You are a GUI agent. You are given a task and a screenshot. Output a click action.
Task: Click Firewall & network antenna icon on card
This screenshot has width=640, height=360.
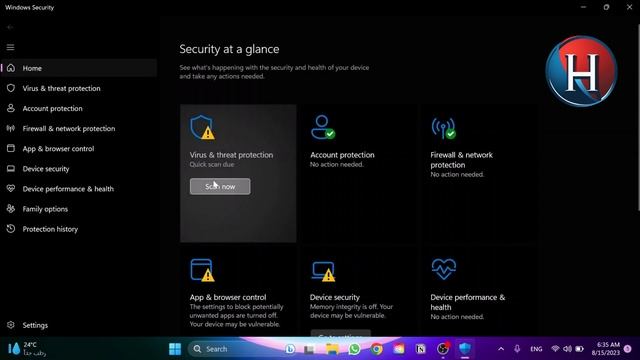coord(443,128)
